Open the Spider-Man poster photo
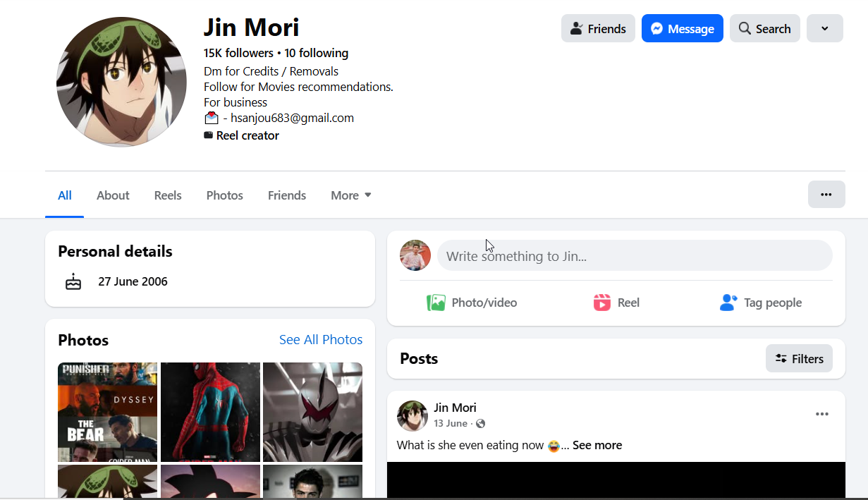 [x=210, y=412]
